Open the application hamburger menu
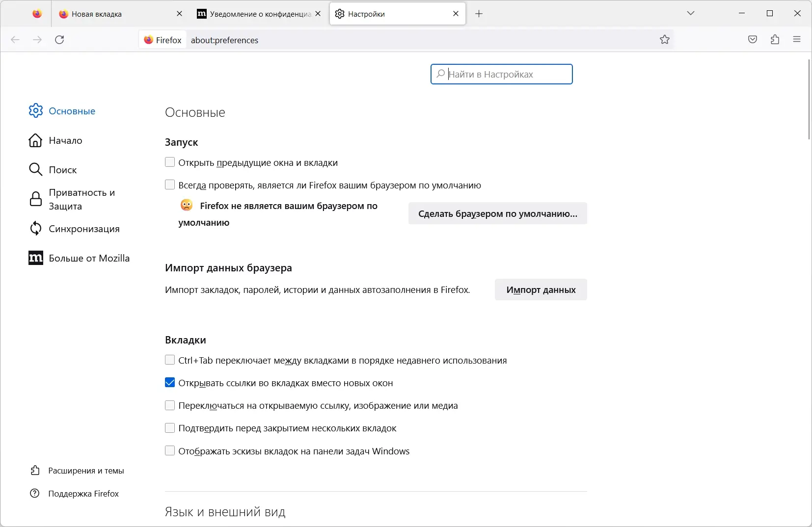Viewport: 812px width, 527px height. click(x=797, y=40)
